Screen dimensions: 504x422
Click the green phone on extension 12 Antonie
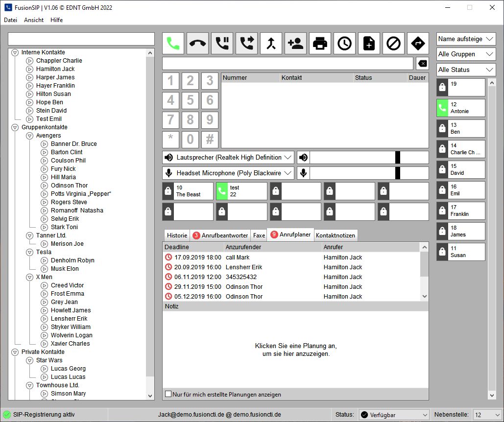[x=442, y=108]
